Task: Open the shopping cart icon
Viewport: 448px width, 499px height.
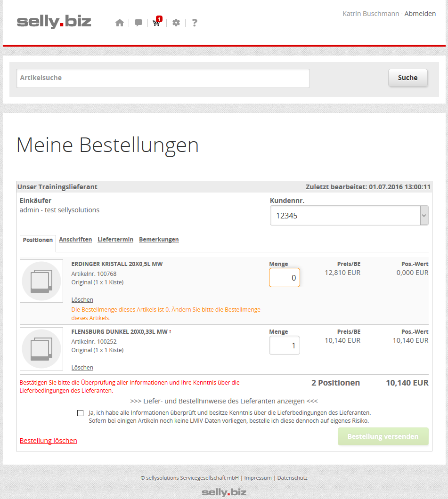Action: (x=156, y=23)
